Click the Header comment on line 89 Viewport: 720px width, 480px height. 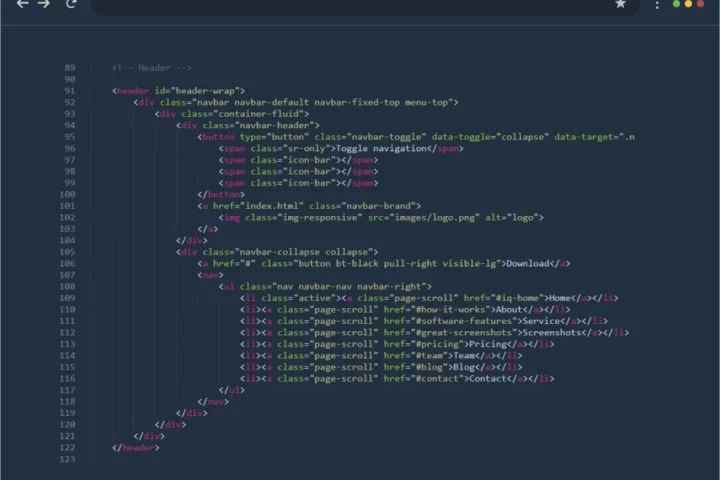(141, 68)
